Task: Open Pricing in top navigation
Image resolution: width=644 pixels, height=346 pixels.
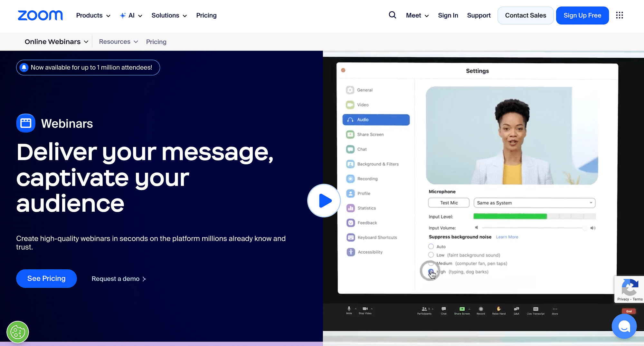Action: tap(206, 15)
